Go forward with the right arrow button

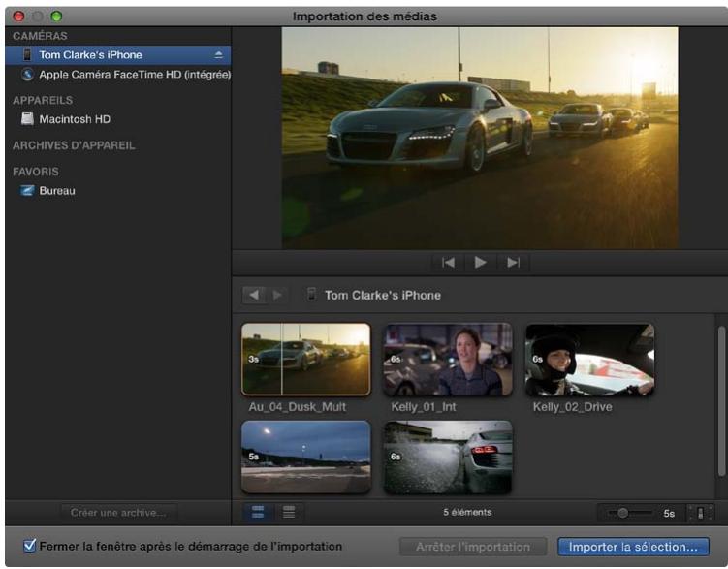coord(277,296)
